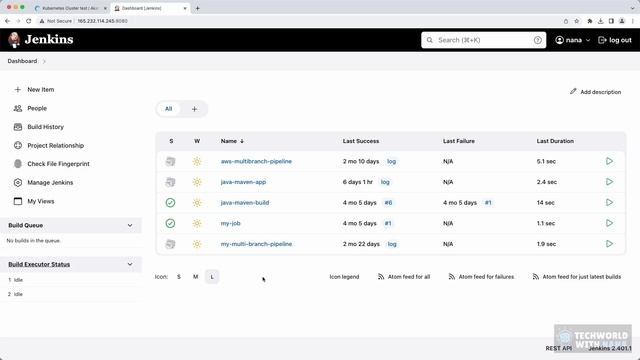Image resolution: width=640 pixels, height=360 pixels.
Task: Open java-maven-build job
Action: tap(245, 202)
